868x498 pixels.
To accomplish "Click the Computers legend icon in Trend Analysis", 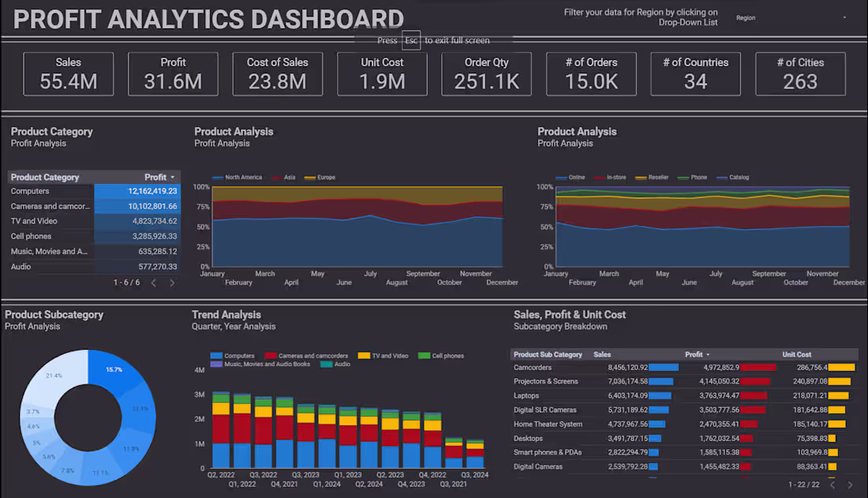I will 216,355.
